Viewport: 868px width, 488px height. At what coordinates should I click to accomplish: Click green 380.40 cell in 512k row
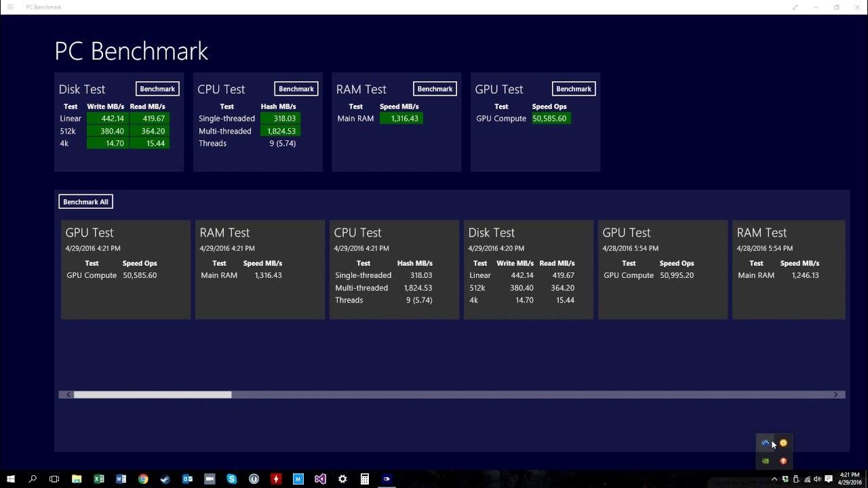(x=107, y=131)
